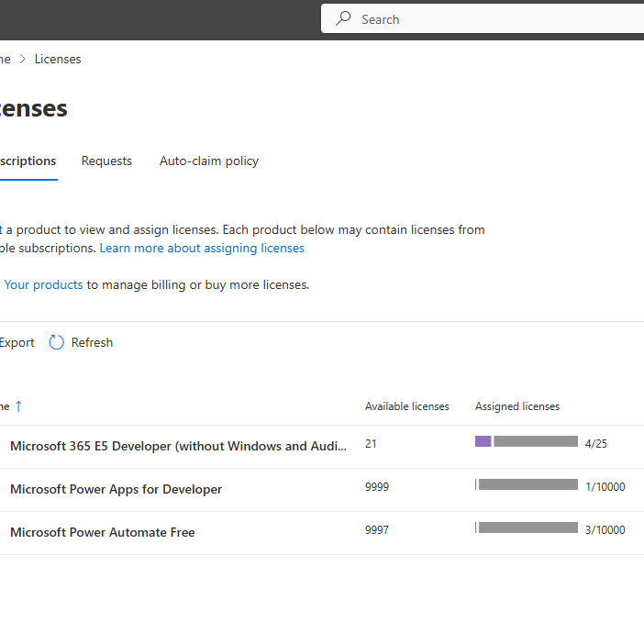The image size is (644, 644).
Task: Sort by the Available licenses column header
Action: click(x=407, y=406)
